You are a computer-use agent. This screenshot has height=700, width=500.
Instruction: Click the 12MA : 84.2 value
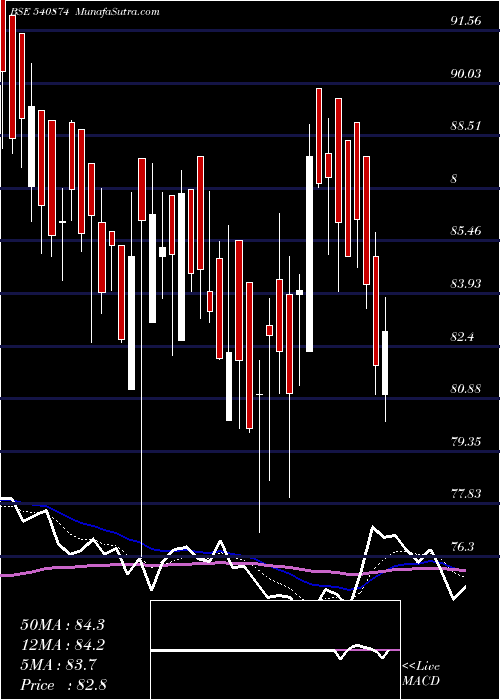click(x=62, y=645)
